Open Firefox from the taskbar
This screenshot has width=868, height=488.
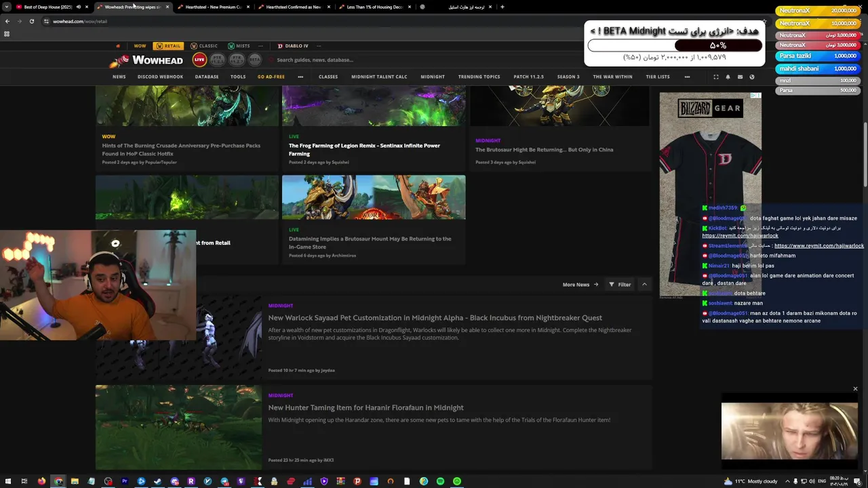41,481
